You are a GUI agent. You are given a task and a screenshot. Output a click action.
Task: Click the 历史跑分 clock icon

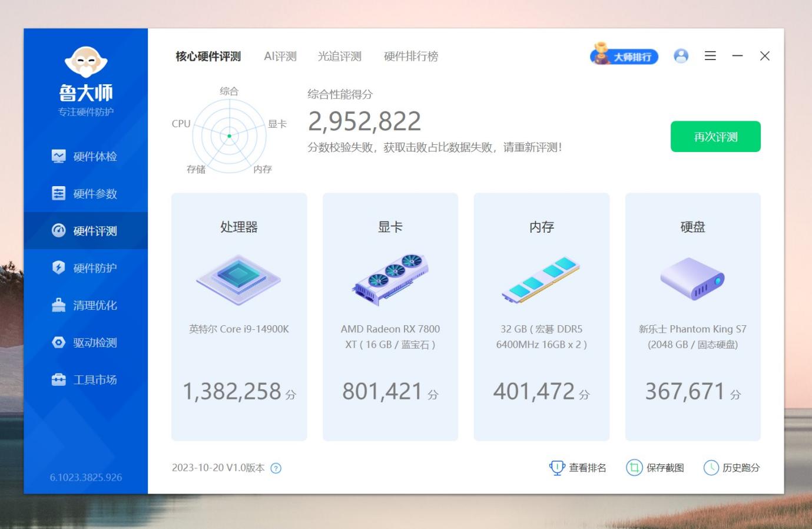(711, 468)
